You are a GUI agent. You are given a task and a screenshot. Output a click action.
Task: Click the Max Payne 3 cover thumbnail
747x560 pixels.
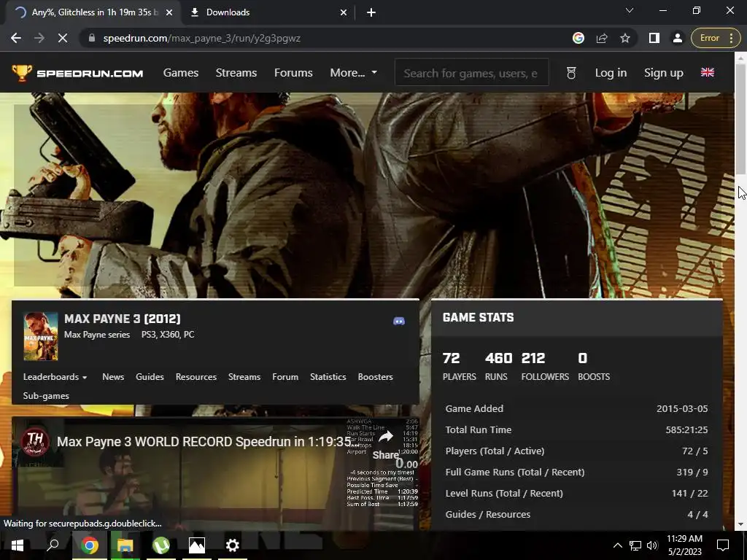tap(41, 336)
